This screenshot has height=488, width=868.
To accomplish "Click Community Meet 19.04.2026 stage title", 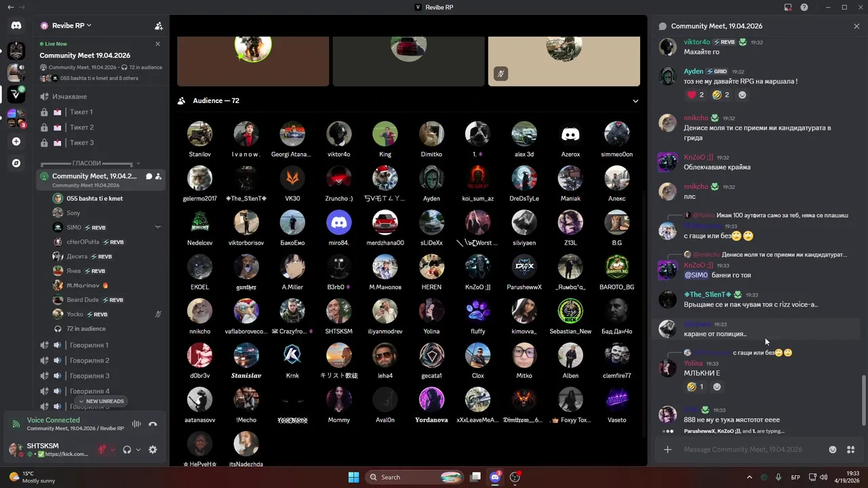I will [x=85, y=56].
